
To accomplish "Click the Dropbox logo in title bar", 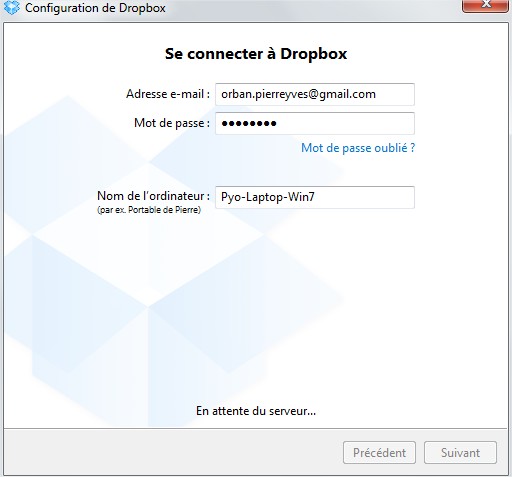I will click(12, 8).
